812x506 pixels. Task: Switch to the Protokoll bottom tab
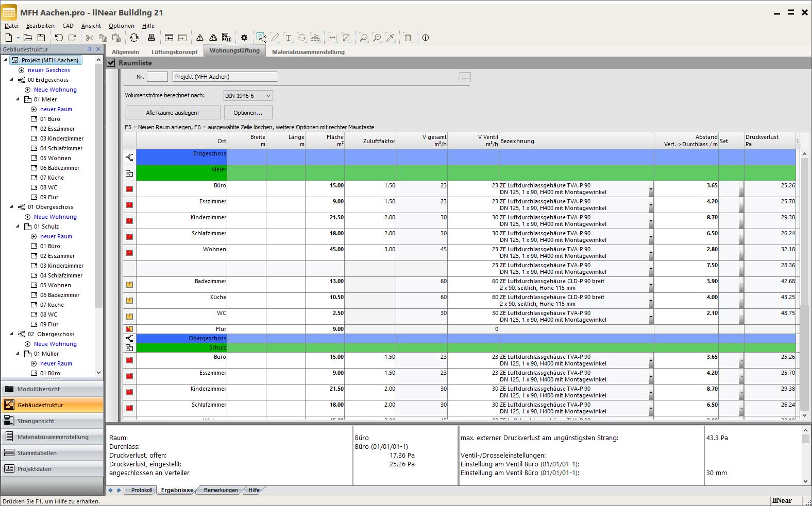coord(141,490)
